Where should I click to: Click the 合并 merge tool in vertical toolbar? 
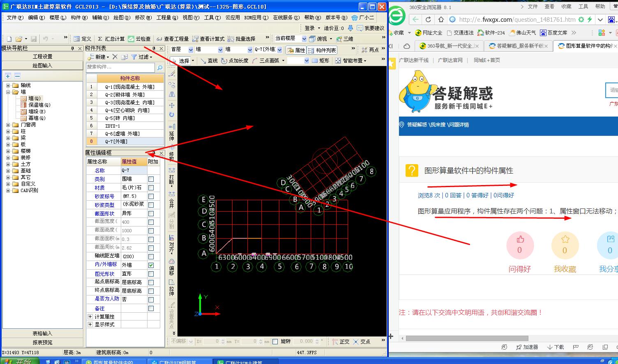tap(172, 199)
